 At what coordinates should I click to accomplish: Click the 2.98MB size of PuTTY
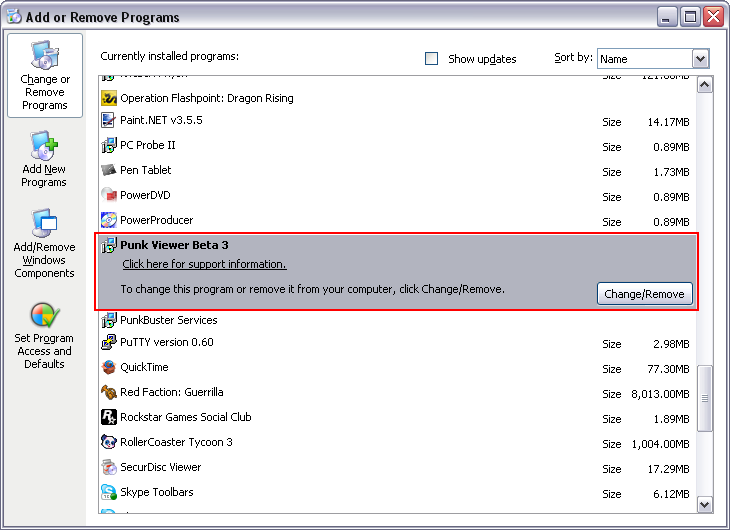671,344
